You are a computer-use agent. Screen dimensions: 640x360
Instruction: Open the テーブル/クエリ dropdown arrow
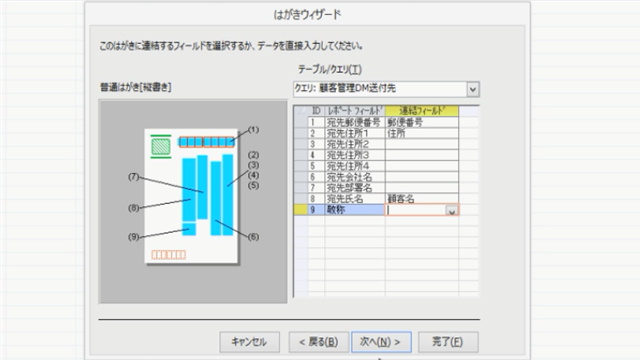tap(472, 89)
